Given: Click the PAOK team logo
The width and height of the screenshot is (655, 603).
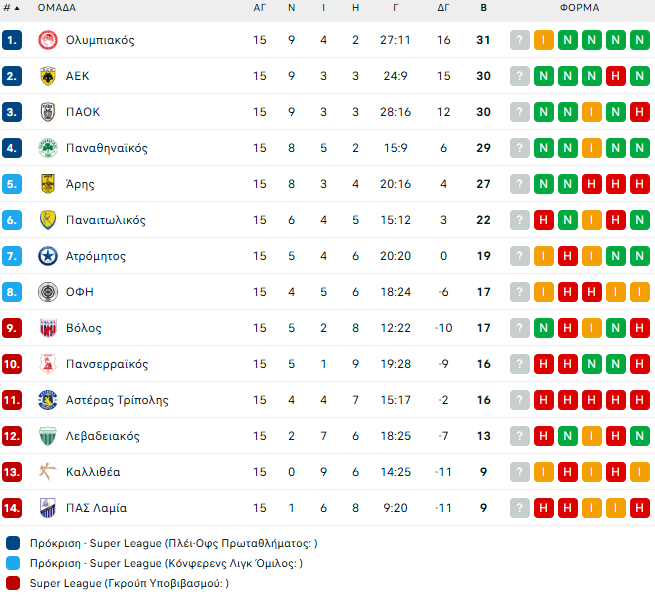Looking at the screenshot, I should tap(47, 112).
